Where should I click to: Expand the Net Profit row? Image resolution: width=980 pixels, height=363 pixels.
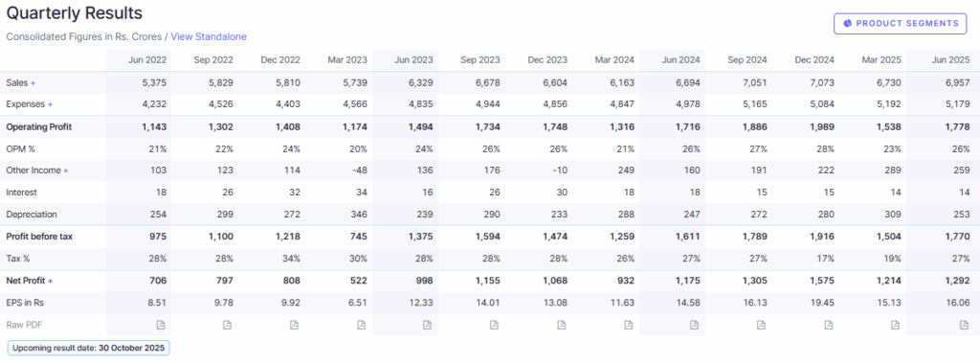pos(51,281)
